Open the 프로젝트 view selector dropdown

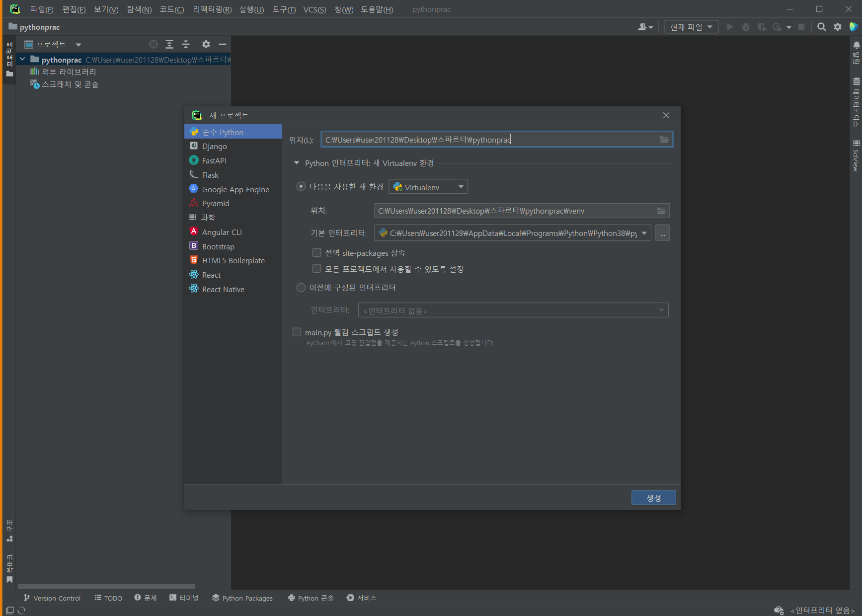(x=53, y=44)
